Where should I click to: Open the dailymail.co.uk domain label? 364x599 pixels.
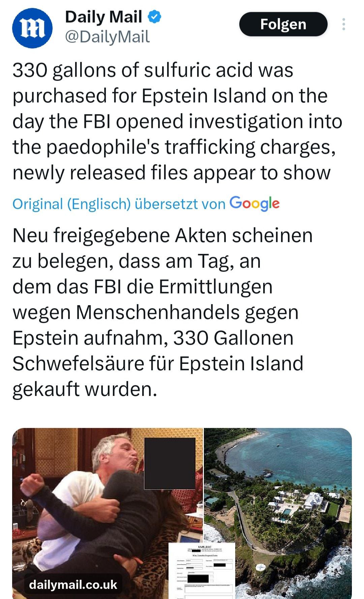click(73, 584)
